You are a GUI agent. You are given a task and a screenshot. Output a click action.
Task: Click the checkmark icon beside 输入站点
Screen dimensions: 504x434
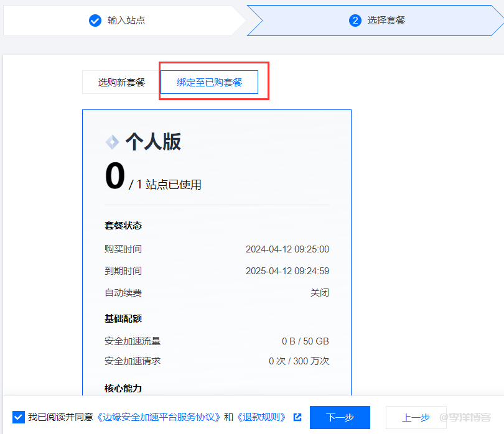[95, 21]
